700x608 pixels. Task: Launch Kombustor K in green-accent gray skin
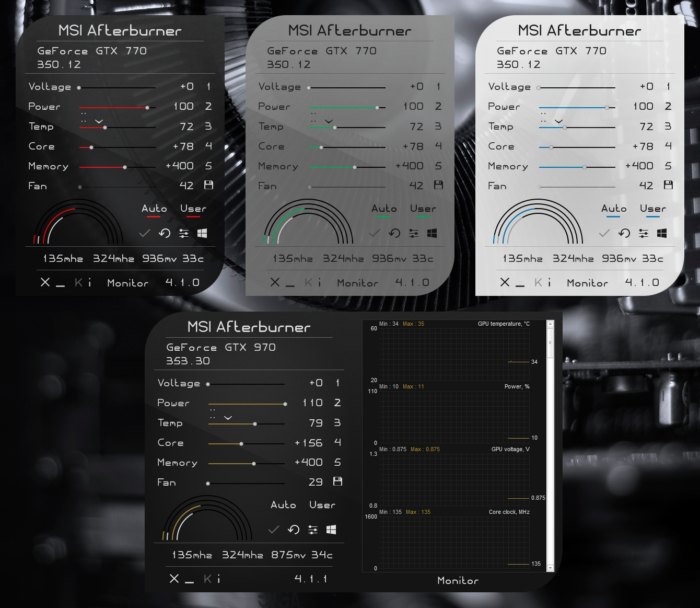pyautogui.click(x=308, y=282)
